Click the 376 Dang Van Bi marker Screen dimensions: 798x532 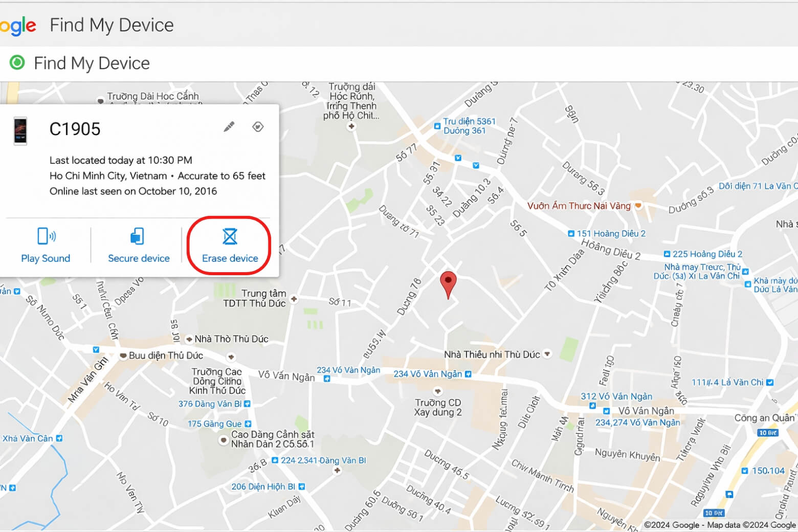247,403
